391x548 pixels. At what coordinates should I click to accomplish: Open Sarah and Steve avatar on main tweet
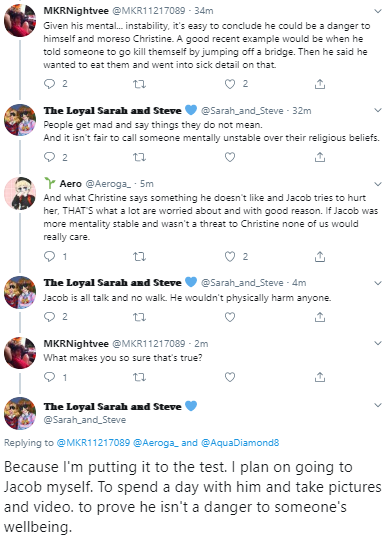(x=20, y=413)
